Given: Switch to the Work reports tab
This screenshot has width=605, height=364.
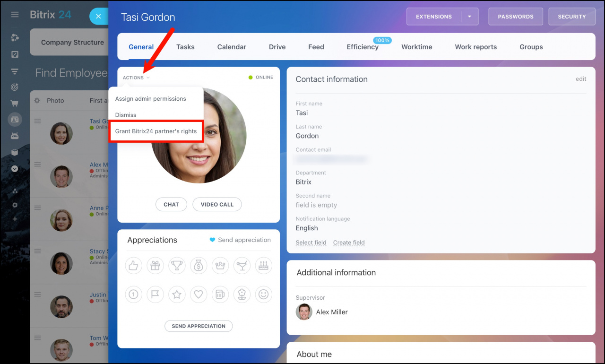Looking at the screenshot, I should click(x=476, y=47).
